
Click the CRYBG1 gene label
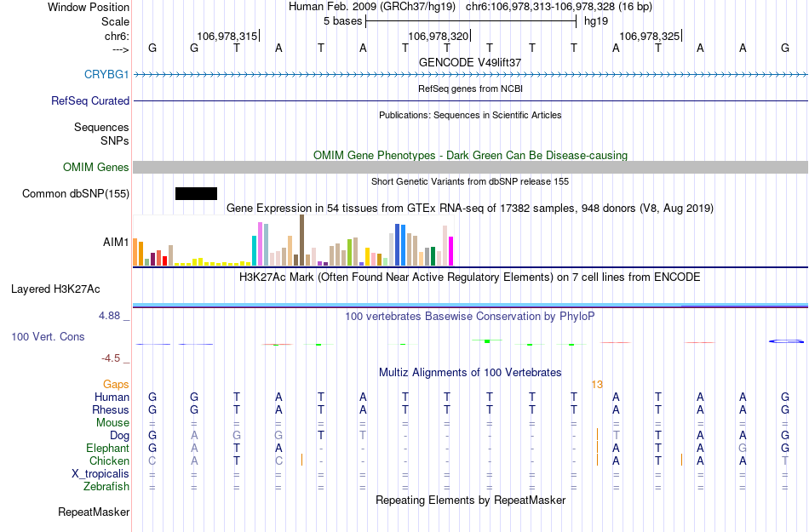point(106,74)
